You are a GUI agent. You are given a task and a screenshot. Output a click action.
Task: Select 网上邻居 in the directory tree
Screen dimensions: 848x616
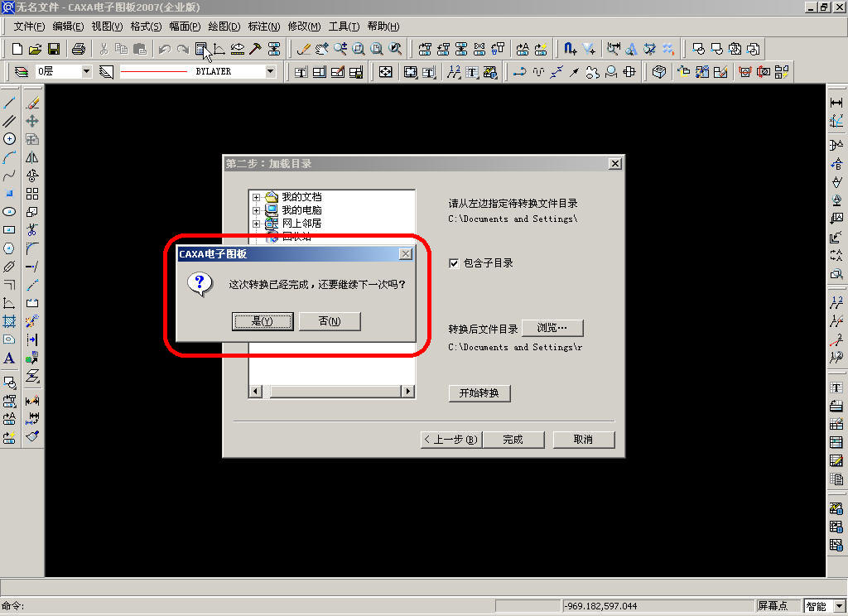(301, 224)
